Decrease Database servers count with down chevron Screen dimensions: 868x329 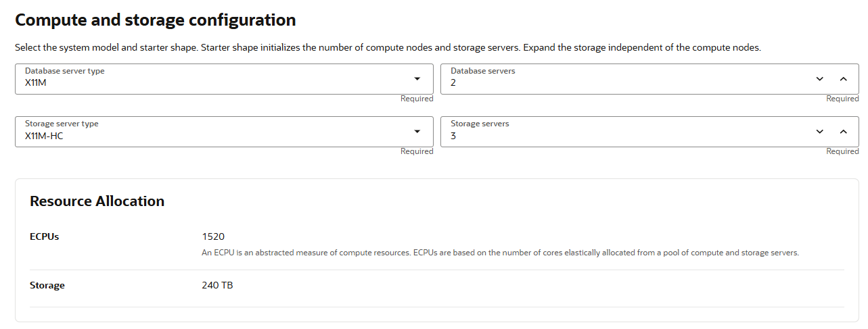point(820,79)
